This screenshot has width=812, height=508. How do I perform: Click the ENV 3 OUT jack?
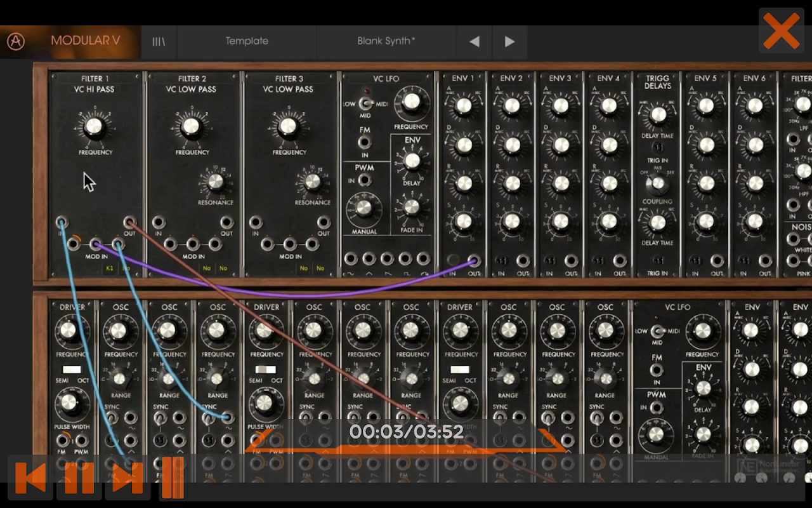pyautogui.click(x=570, y=260)
